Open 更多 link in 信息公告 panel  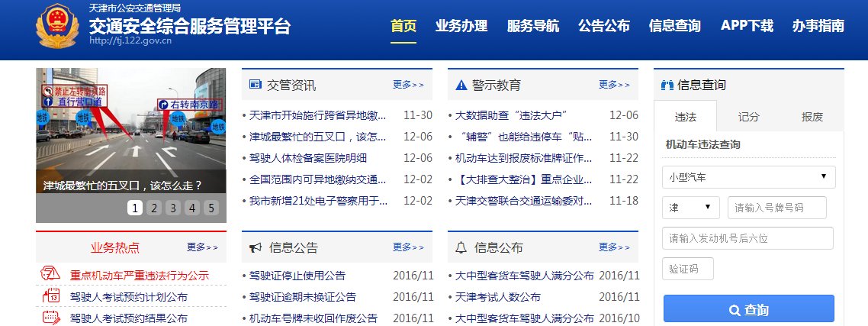pos(409,247)
